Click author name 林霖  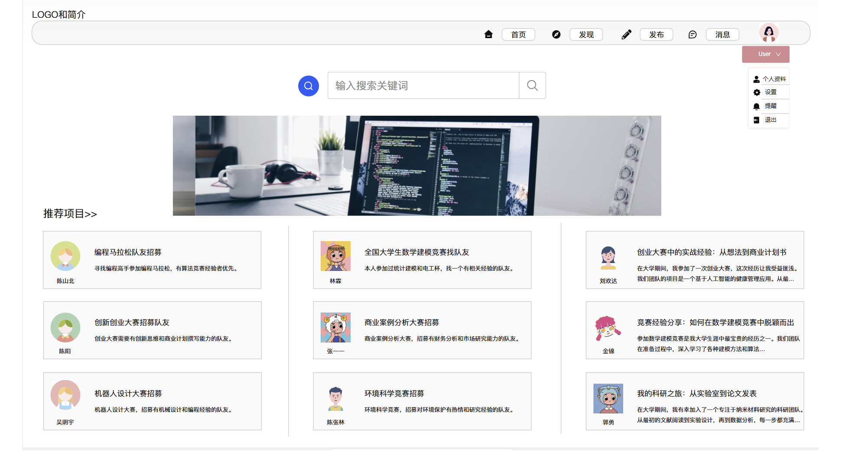coord(335,281)
